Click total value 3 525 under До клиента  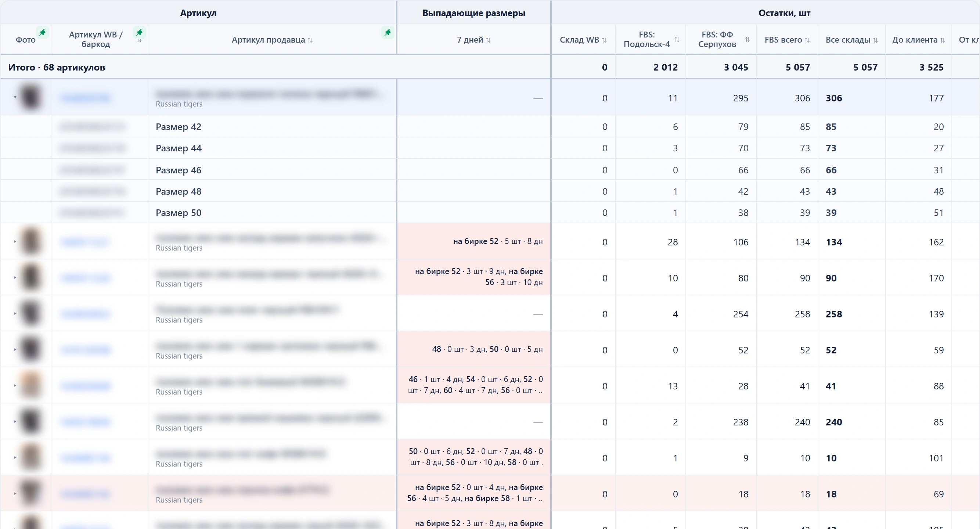[x=931, y=67]
